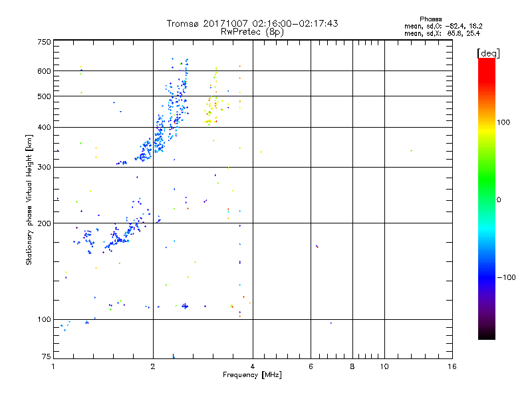Click the y-axis tick label '500'
Viewport: 532px width, 399px height.
pos(44,96)
